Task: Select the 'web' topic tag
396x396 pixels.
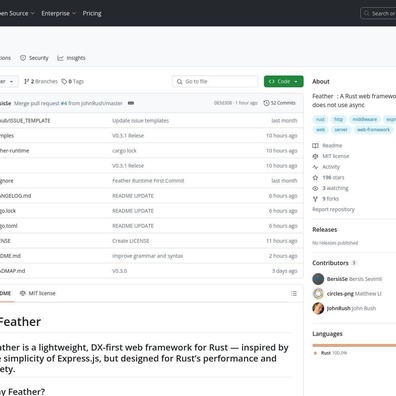Action: tap(320, 130)
